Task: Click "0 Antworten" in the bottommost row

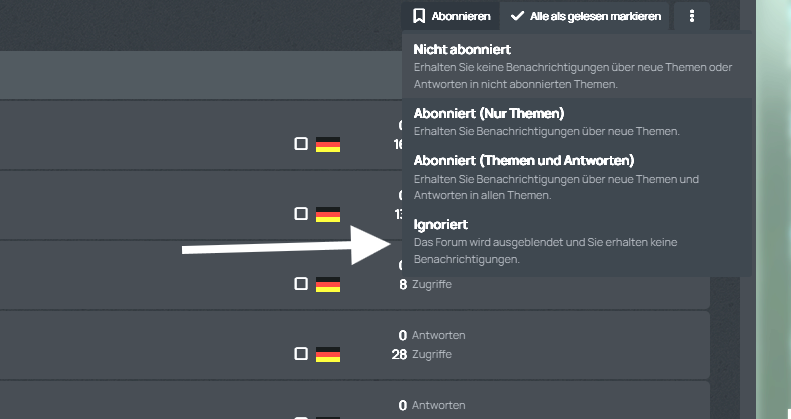Action: [x=432, y=405]
